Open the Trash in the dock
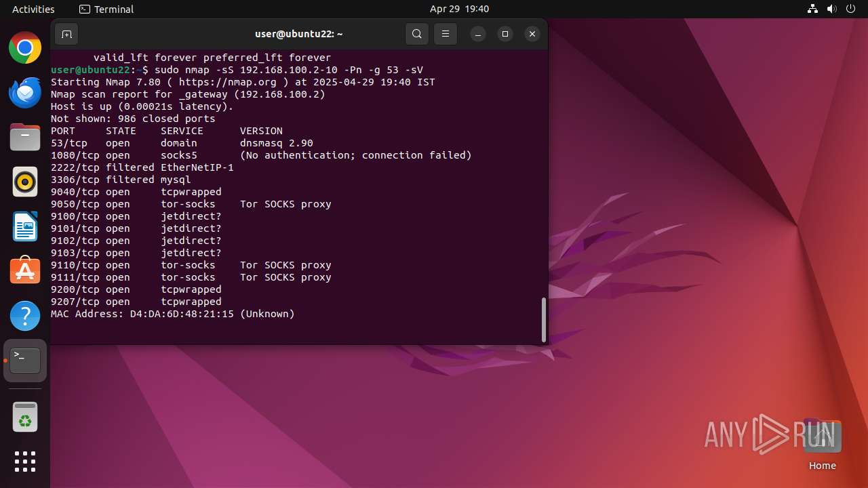This screenshot has height=488, width=868. pyautogui.click(x=25, y=417)
